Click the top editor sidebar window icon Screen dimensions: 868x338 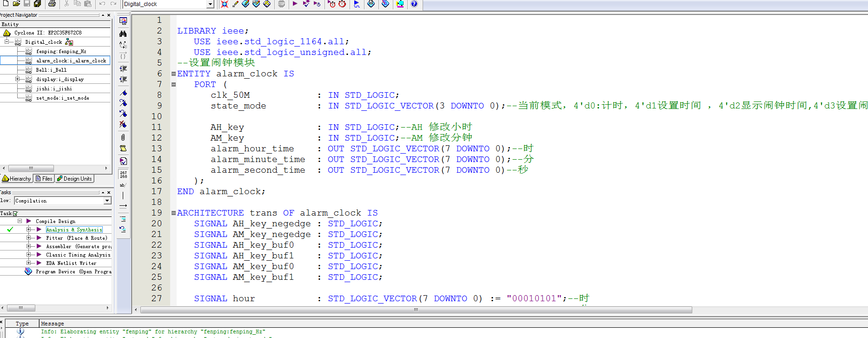[123, 21]
